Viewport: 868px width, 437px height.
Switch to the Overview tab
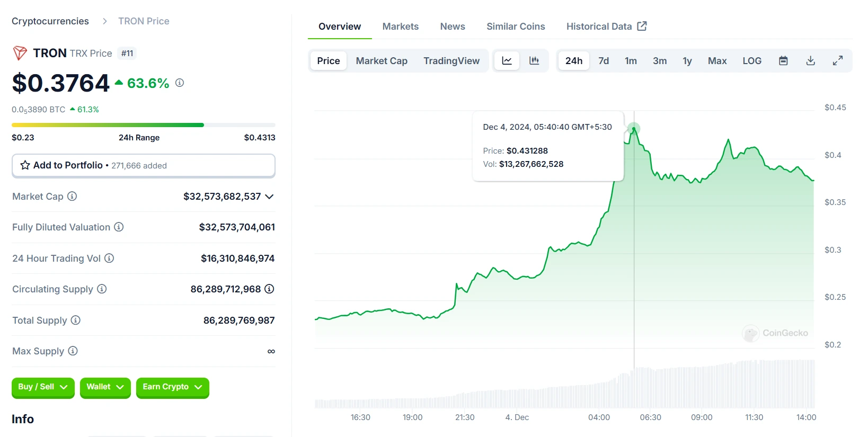(x=340, y=26)
